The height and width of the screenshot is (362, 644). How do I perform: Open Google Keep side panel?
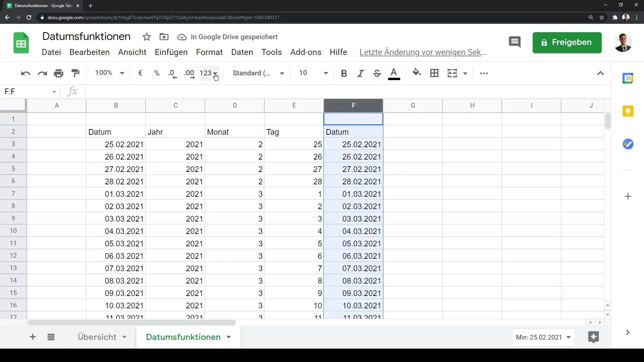point(628,111)
